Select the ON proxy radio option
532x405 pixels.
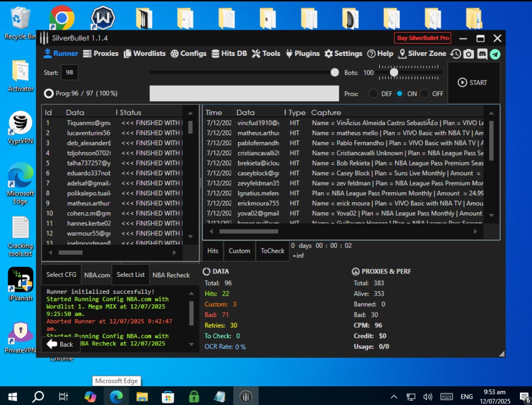(x=399, y=93)
